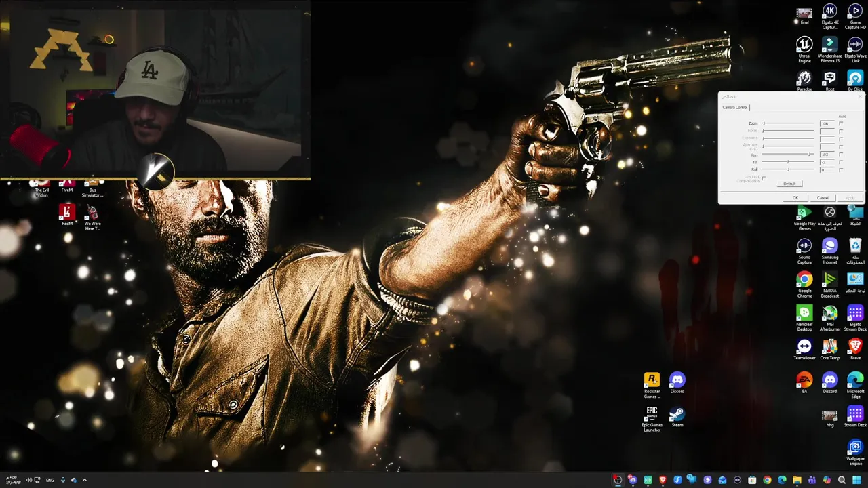
Task: Open the We Were Here T... shortcut
Action: (x=92, y=218)
